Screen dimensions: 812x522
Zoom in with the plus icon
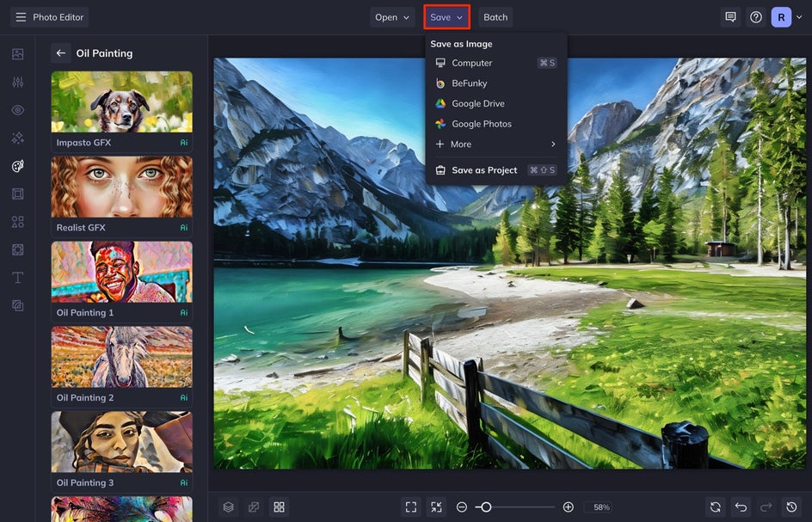click(568, 507)
